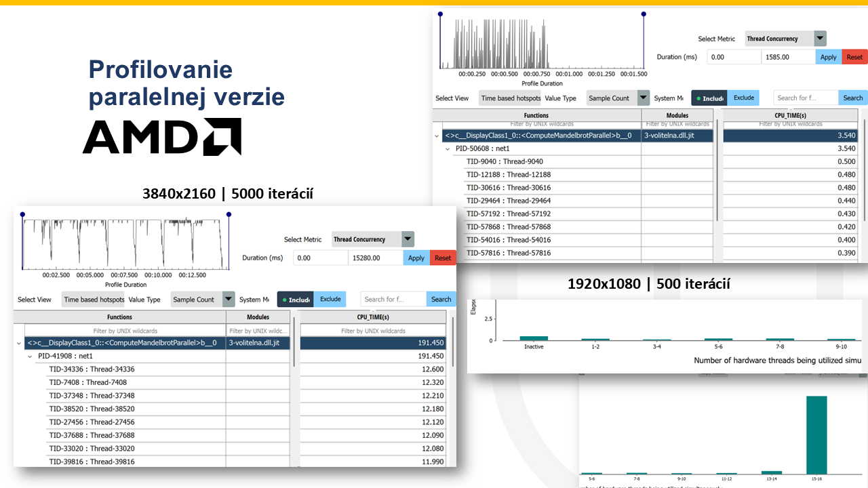Collapse the function row with CPU time 3.540
This screenshot has width=868, height=488.
437,136
